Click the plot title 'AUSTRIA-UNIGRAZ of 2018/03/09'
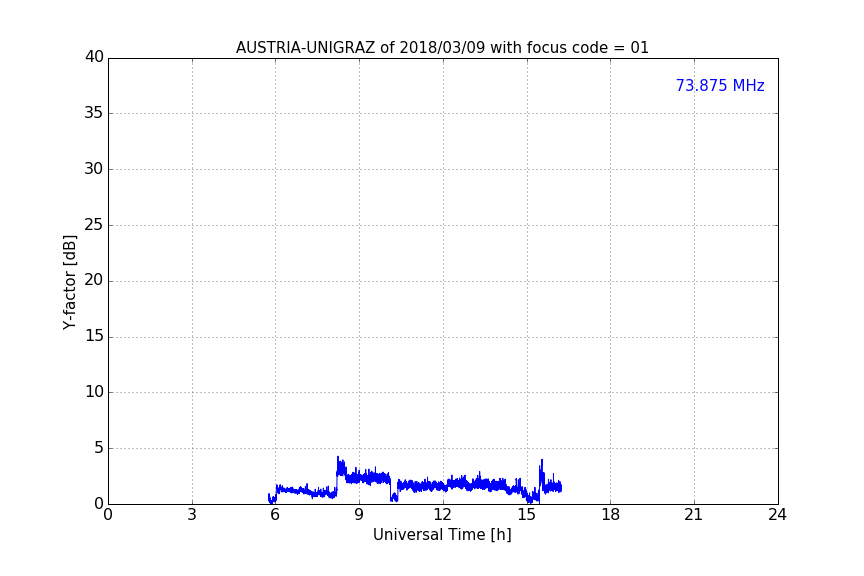 pos(360,47)
